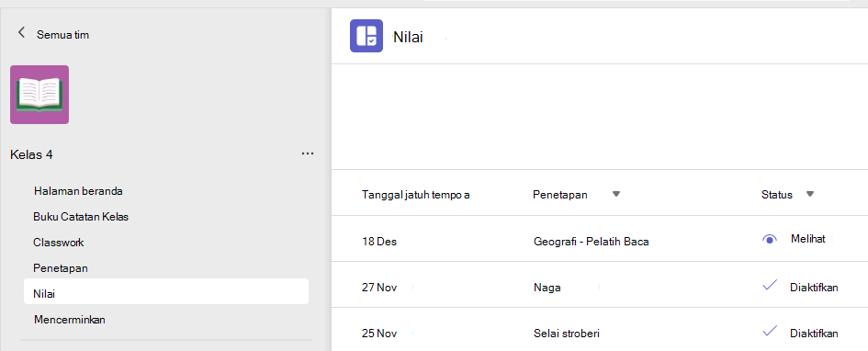Click the Melihat status text

coord(808,239)
